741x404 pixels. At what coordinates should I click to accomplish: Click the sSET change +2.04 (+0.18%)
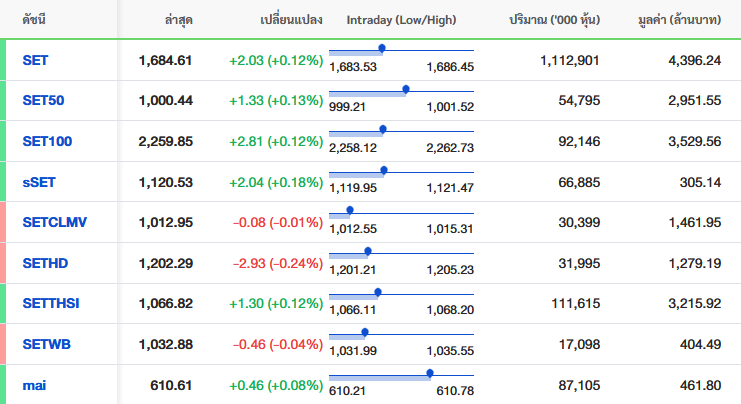click(276, 182)
